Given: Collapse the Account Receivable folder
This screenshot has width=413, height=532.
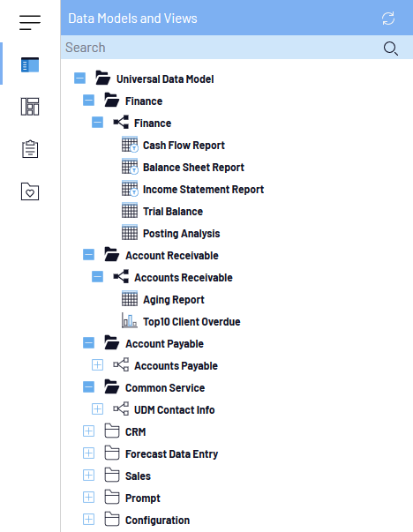Looking at the screenshot, I should coord(88,254).
